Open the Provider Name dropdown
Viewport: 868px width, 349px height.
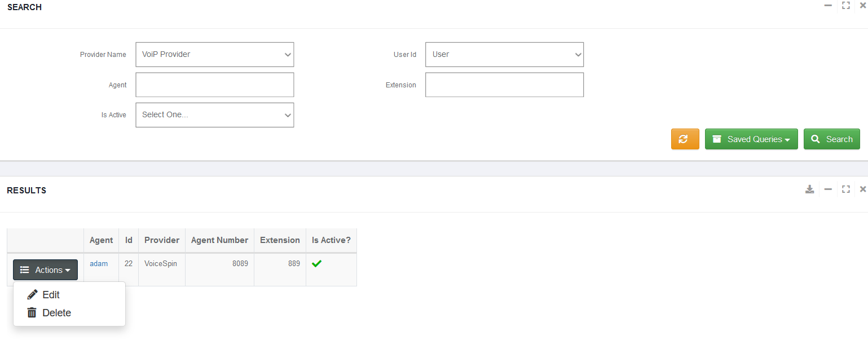point(214,55)
